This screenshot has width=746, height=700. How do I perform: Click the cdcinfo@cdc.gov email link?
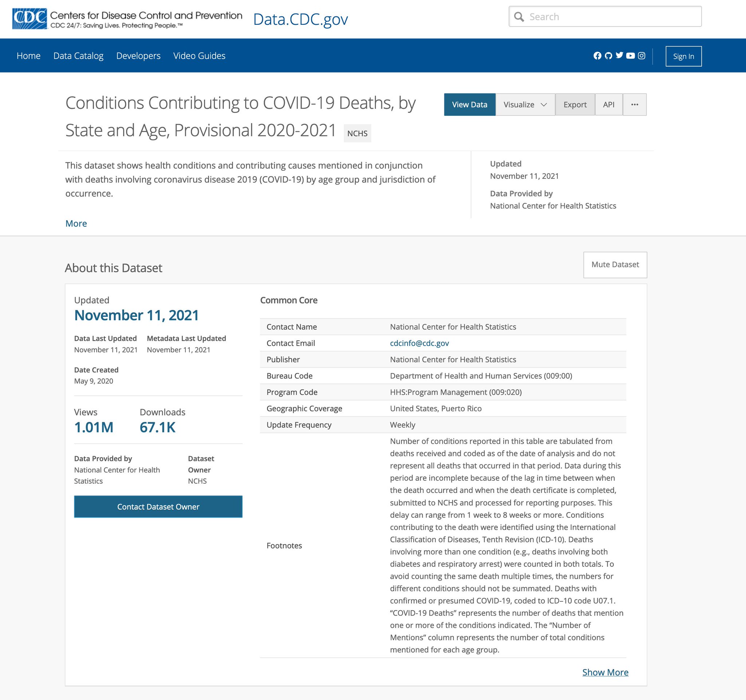(x=419, y=343)
